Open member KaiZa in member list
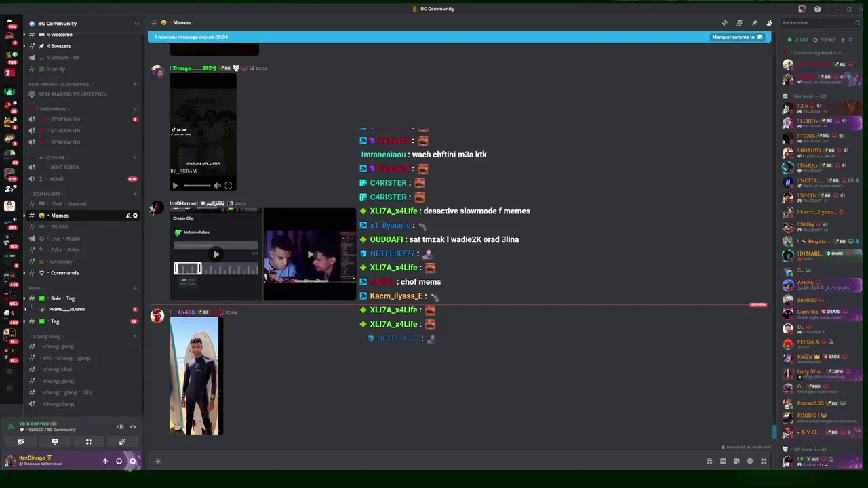The width and height of the screenshot is (868, 488). tap(821, 358)
